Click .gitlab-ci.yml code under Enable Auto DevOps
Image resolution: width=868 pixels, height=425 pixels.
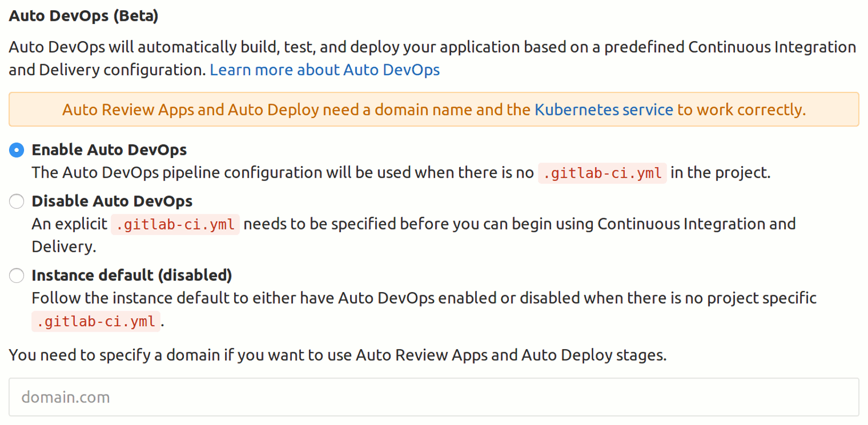(602, 174)
